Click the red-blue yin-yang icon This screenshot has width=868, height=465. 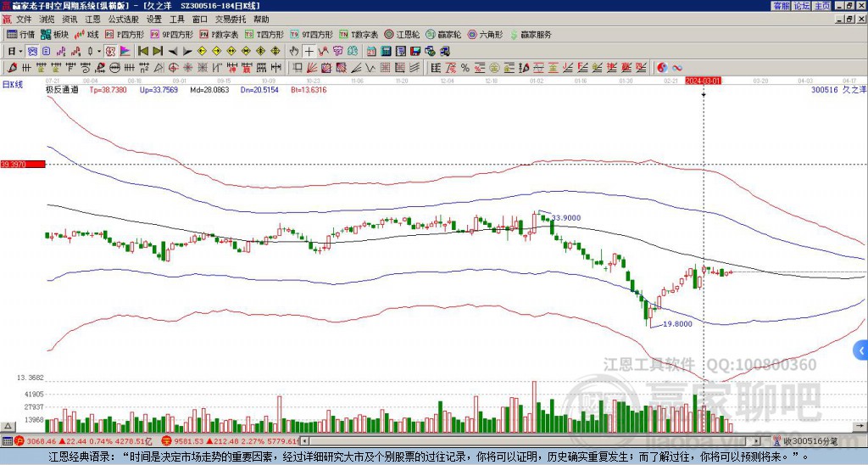coord(662,68)
